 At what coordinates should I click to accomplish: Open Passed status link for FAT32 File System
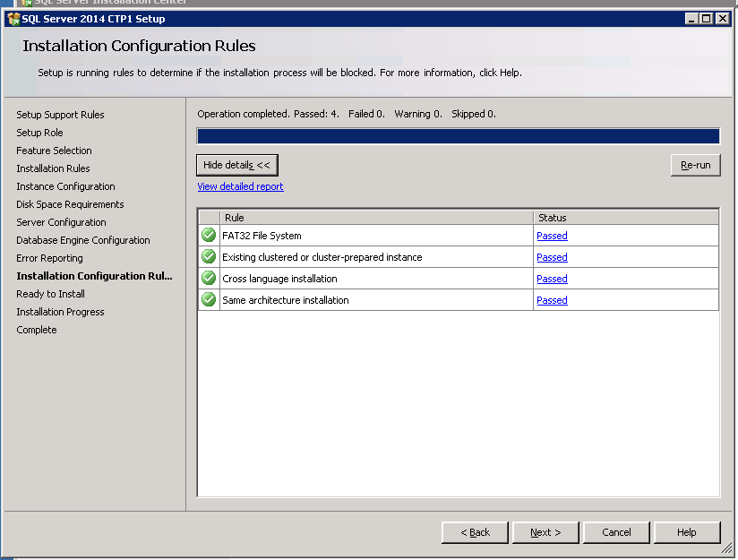tap(552, 236)
